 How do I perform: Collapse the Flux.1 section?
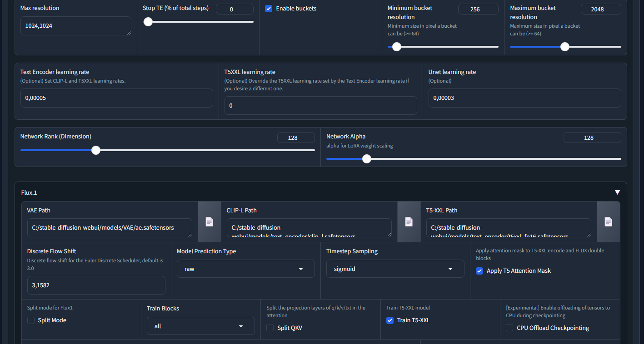[617, 192]
